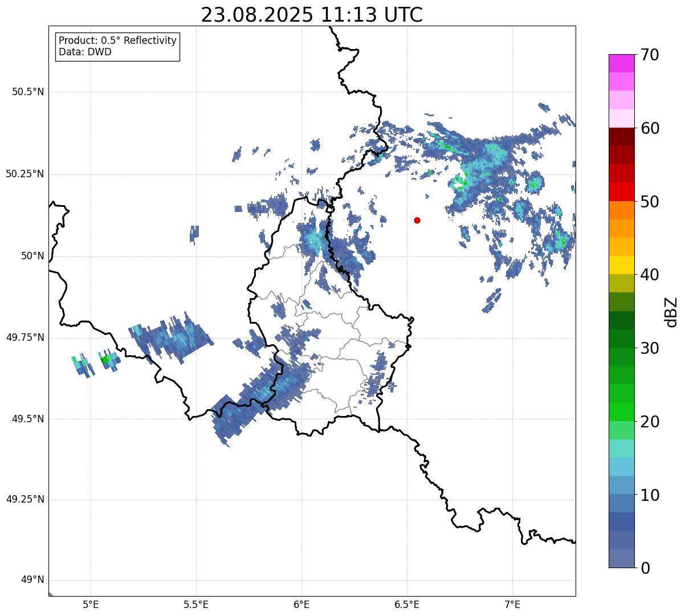Click the dark maroon swatch below 60
The width and height of the screenshot is (685, 616).
point(621,137)
